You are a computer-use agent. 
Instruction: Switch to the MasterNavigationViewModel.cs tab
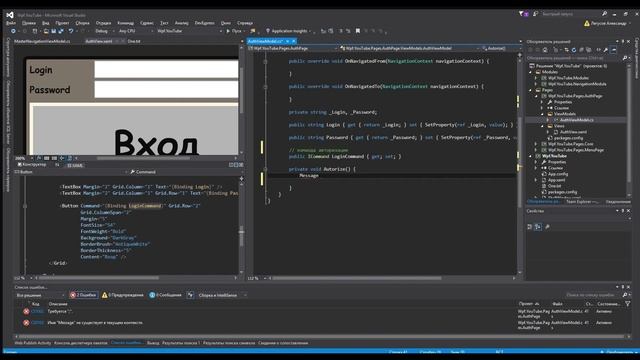tap(42, 41)
